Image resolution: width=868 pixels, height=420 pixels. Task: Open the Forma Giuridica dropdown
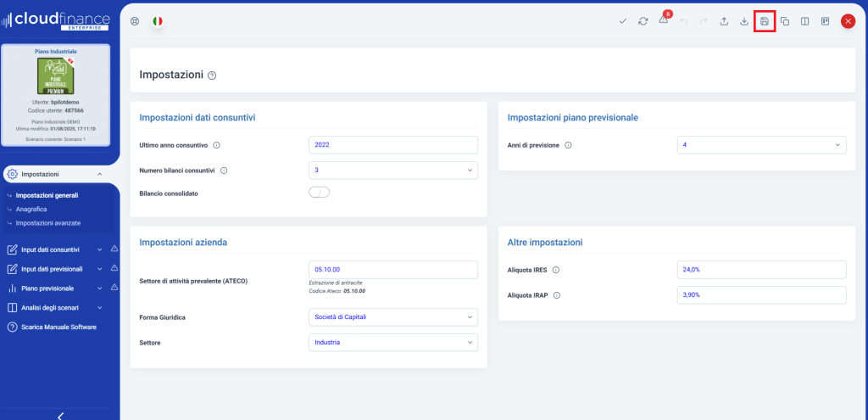(393, 317)
